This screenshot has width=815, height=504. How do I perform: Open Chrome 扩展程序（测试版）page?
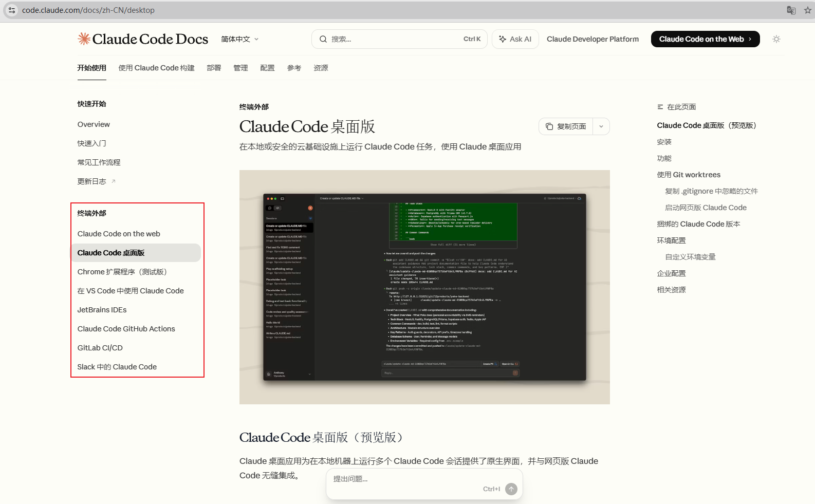(x=122, y=272)
